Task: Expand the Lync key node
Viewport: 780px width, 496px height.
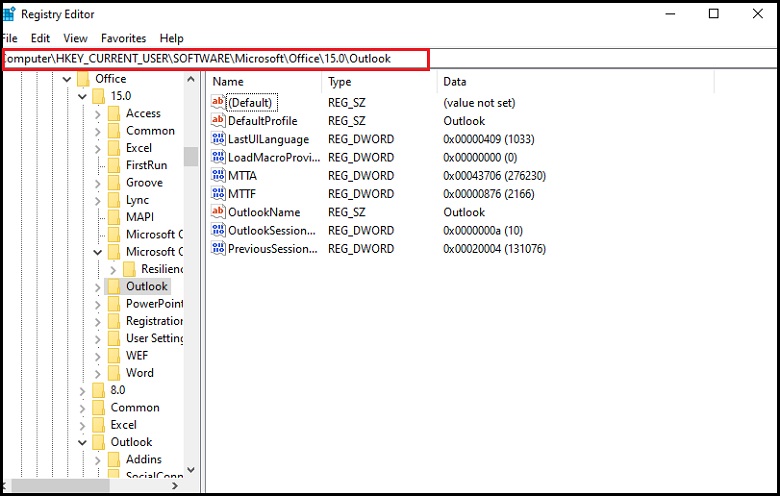Action: [x=98, y=201]
